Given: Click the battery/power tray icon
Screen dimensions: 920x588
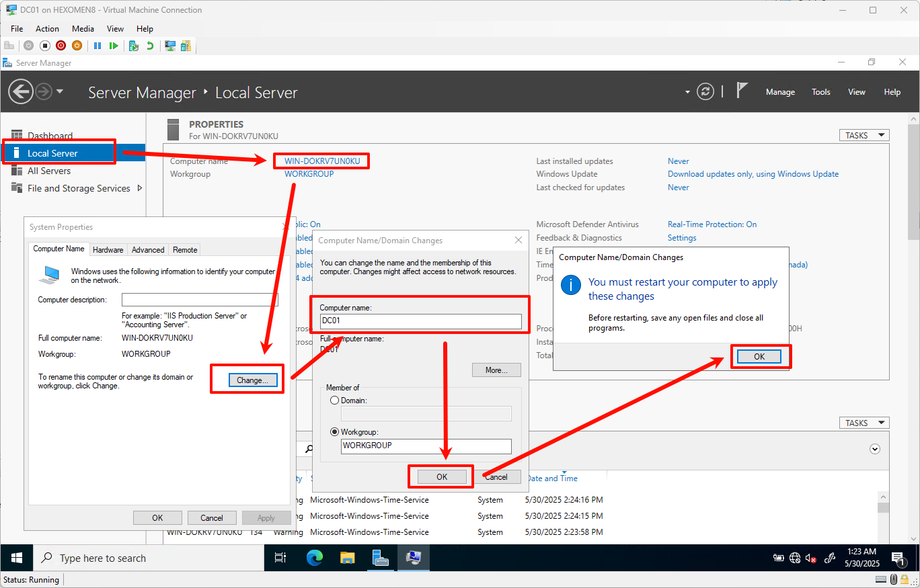Looking at the screenshot, I should point(779,558).
